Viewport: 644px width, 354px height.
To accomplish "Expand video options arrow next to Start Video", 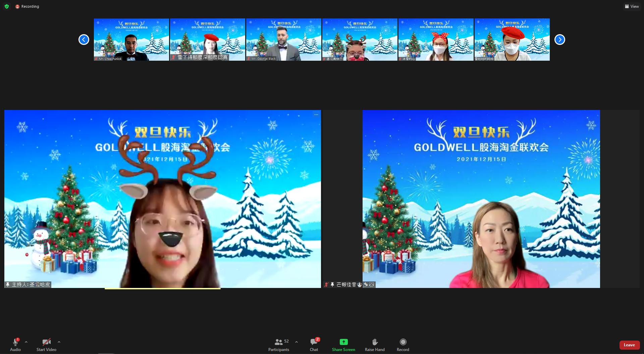I will [x=59, y=342].
